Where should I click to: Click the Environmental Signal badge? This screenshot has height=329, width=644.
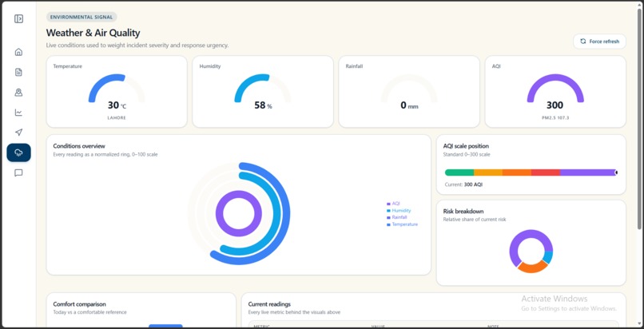(x=81, y=18)
